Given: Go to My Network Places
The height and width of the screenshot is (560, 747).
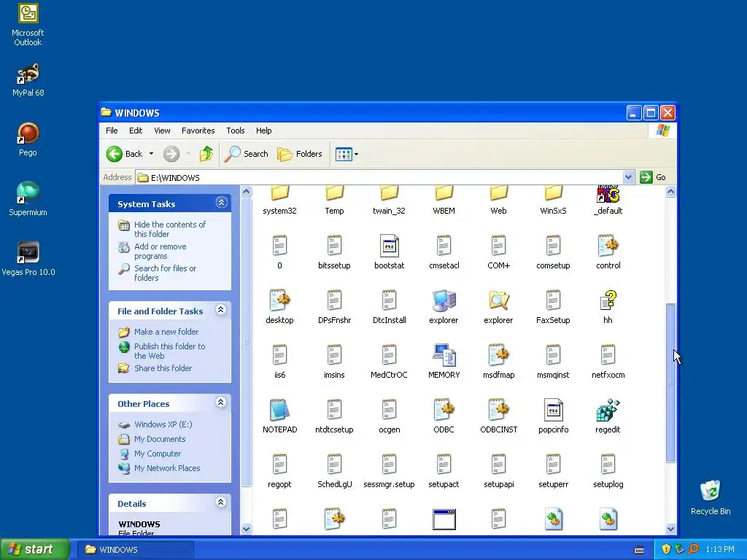Looking at the screenshot, I should point(167,468).
